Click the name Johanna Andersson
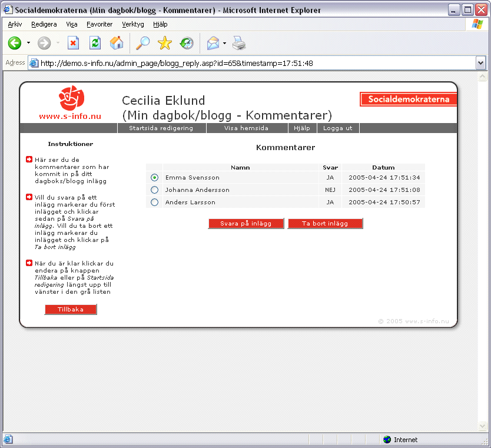491x448 pixels. (197, 190)
